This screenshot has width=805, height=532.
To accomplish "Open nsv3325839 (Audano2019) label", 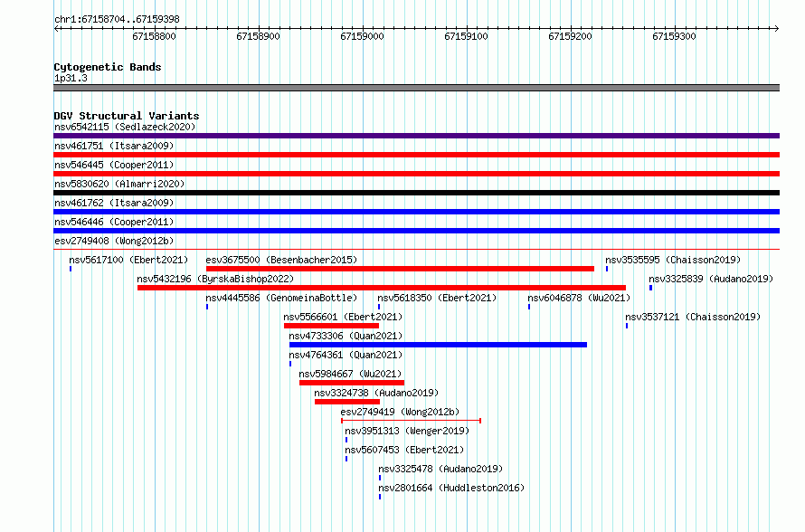I will click(x=711, y=279).
